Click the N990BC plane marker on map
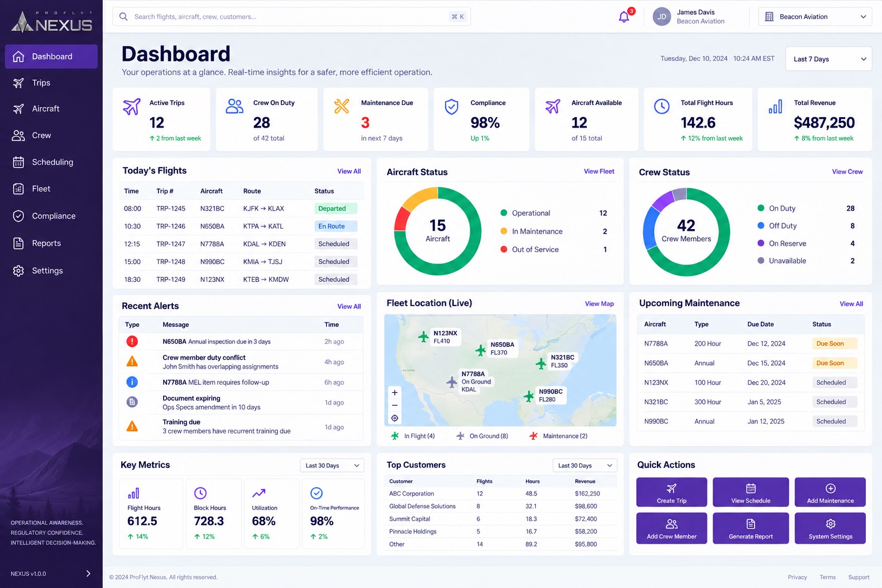 (529, 396)
